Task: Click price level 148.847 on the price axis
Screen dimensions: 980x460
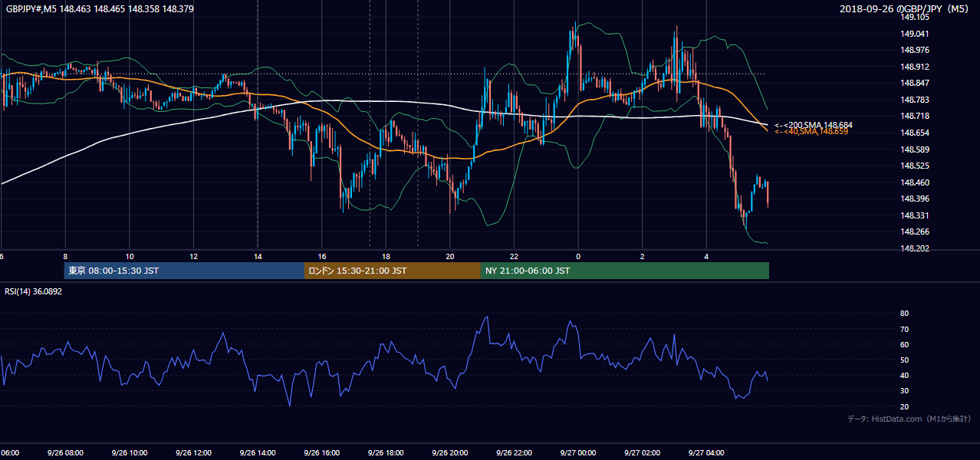Action: 915,83
